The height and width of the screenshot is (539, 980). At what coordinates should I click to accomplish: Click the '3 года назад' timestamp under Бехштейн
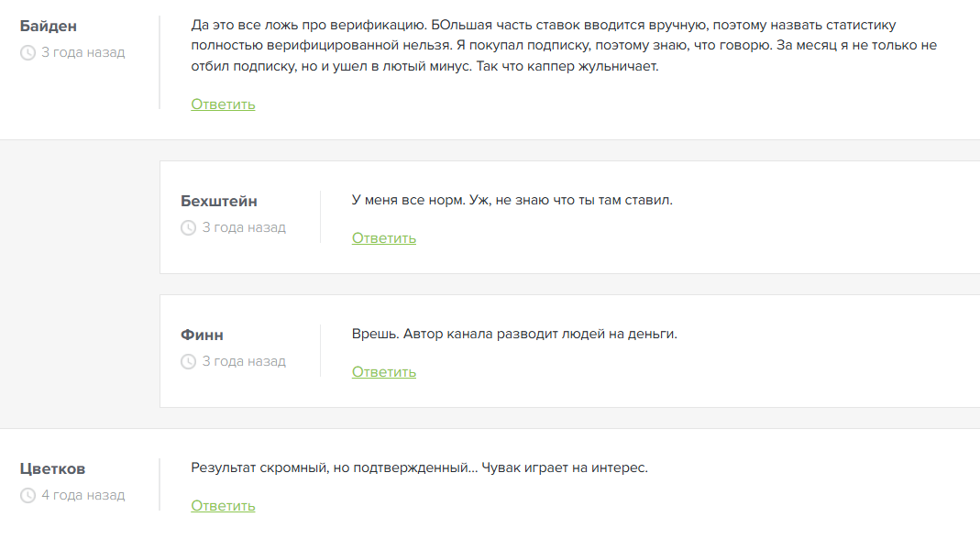point(244,228)
